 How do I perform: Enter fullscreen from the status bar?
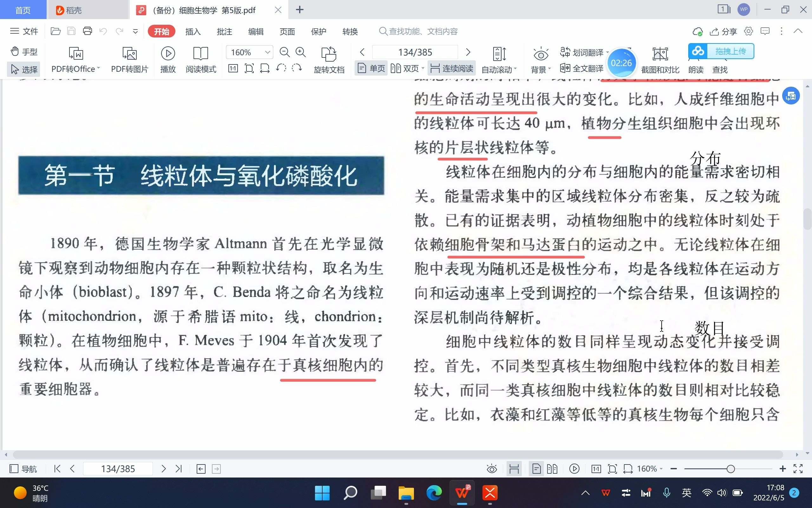pos(798,469)
